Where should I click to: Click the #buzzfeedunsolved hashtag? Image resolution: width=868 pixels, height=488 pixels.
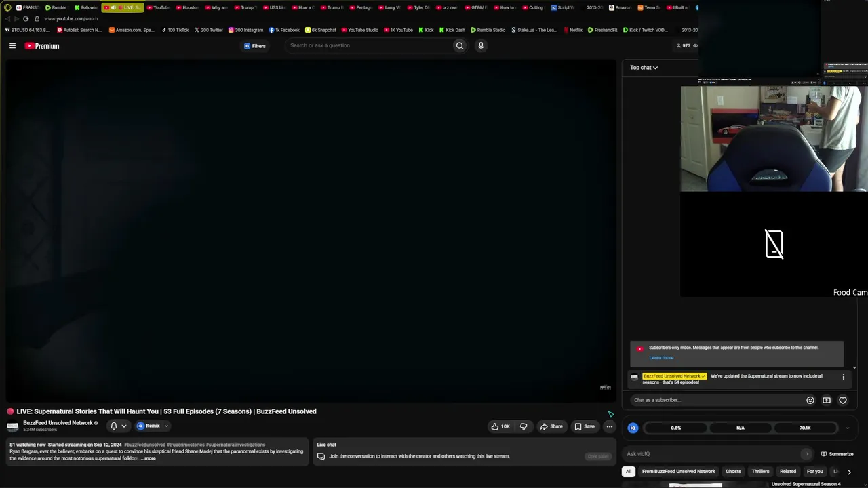tap(144, 445)
